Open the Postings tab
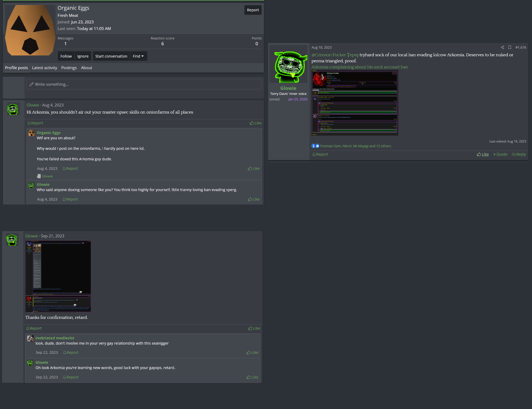The width and height of the screenshot is (532, 409). pos(69,68)
